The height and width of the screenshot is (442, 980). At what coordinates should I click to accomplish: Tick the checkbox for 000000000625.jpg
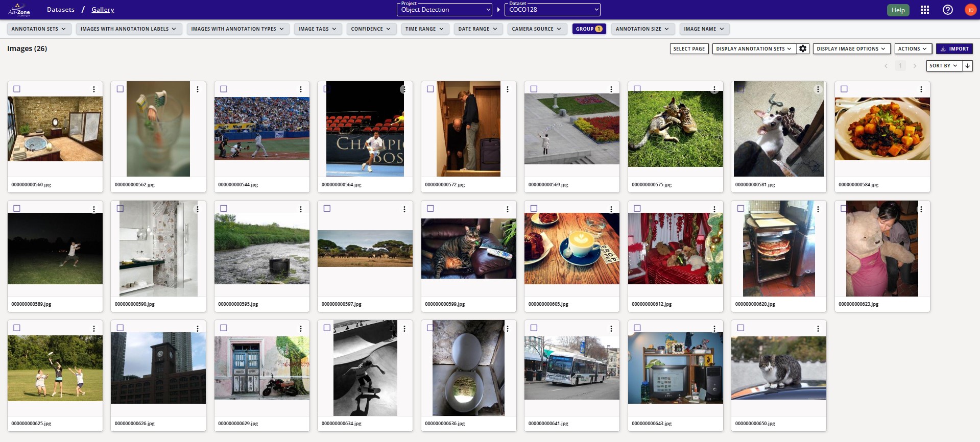(x=17, y=328)
